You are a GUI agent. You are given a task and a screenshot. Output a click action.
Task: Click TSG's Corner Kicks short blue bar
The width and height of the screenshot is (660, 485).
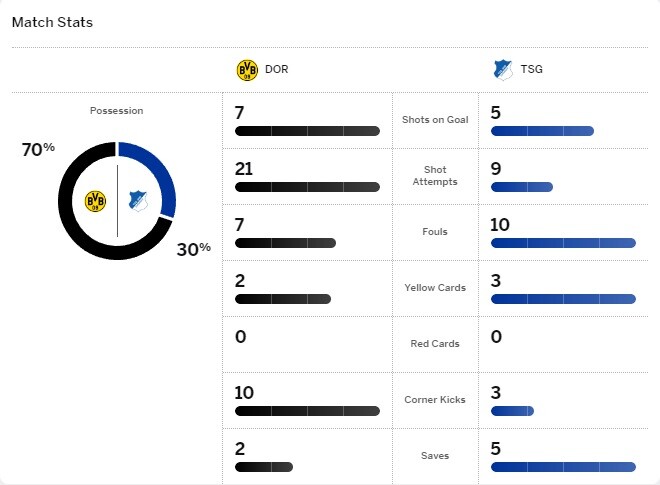[512, 411]
